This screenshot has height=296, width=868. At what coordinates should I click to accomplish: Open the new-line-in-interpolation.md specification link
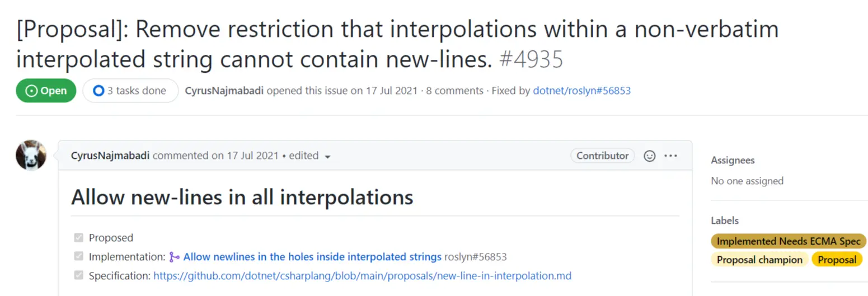click(x=362, y=276)
